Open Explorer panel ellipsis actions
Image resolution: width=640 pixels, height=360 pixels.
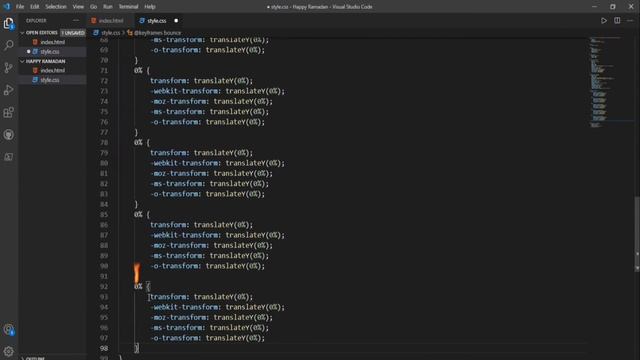pos(76,20)
